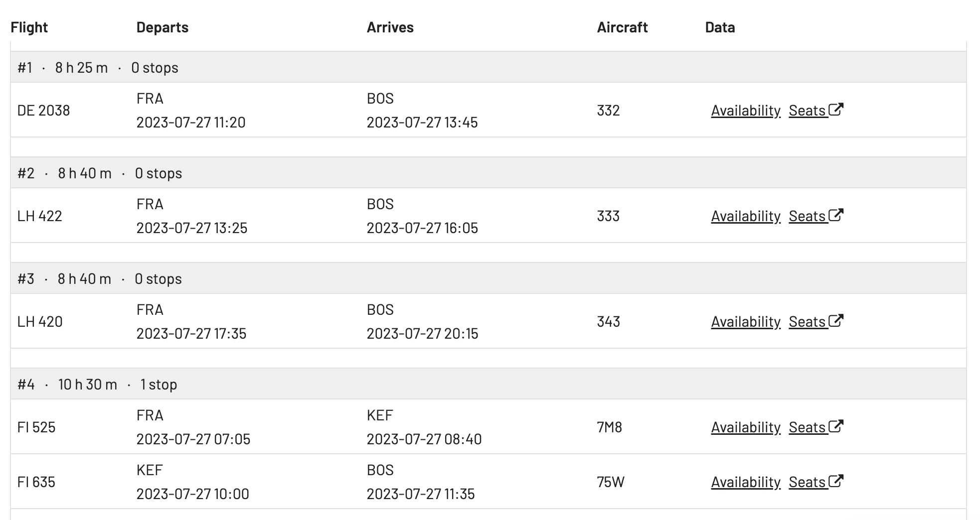Screen dimensions: 980x520
Task: Open external link icon beside DE 2038 Seats
Action: click(x=836, y=109)
